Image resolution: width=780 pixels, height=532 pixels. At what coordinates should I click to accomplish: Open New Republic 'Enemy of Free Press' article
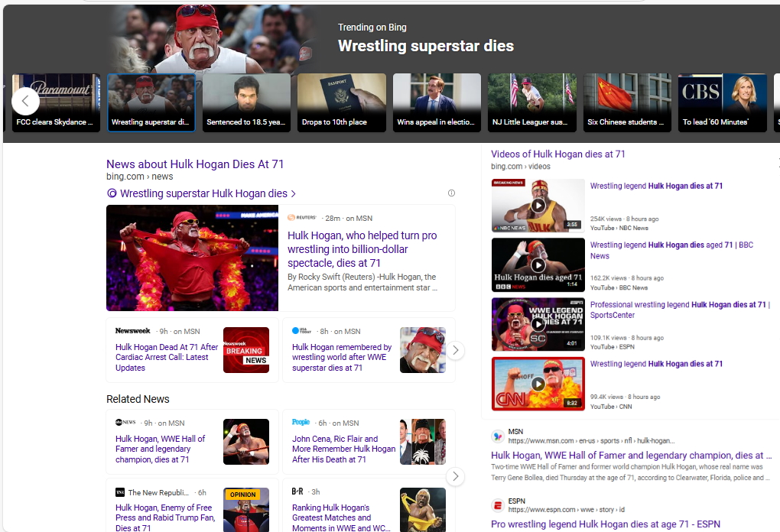point(165,517)
